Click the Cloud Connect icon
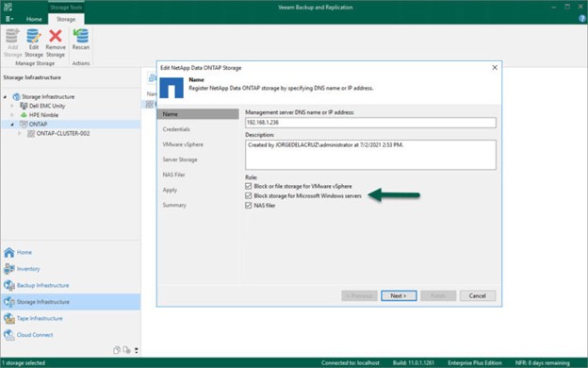 [9, 335]
